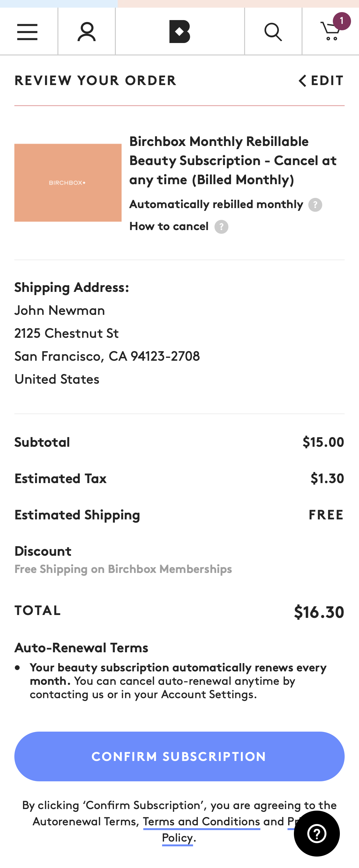Image resolution: width=359 pixels, height=868 pixels.
Task: Open the hamburger navigation menu
Action: 27,32
